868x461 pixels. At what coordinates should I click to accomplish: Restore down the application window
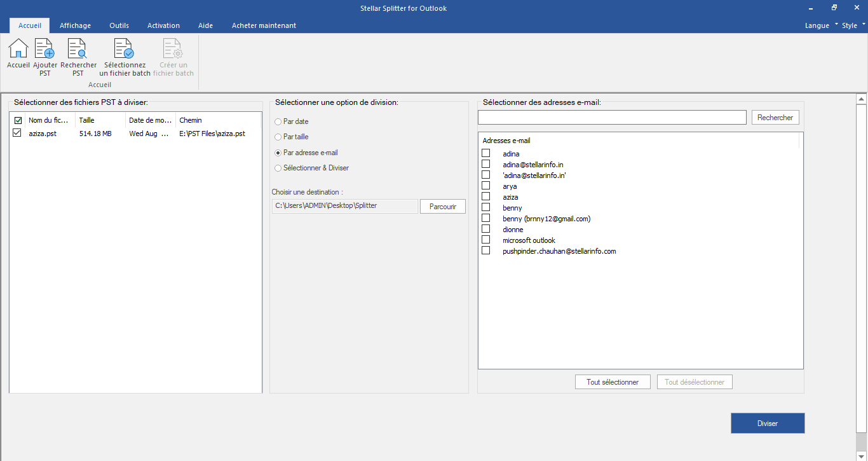tap(834, 8)
